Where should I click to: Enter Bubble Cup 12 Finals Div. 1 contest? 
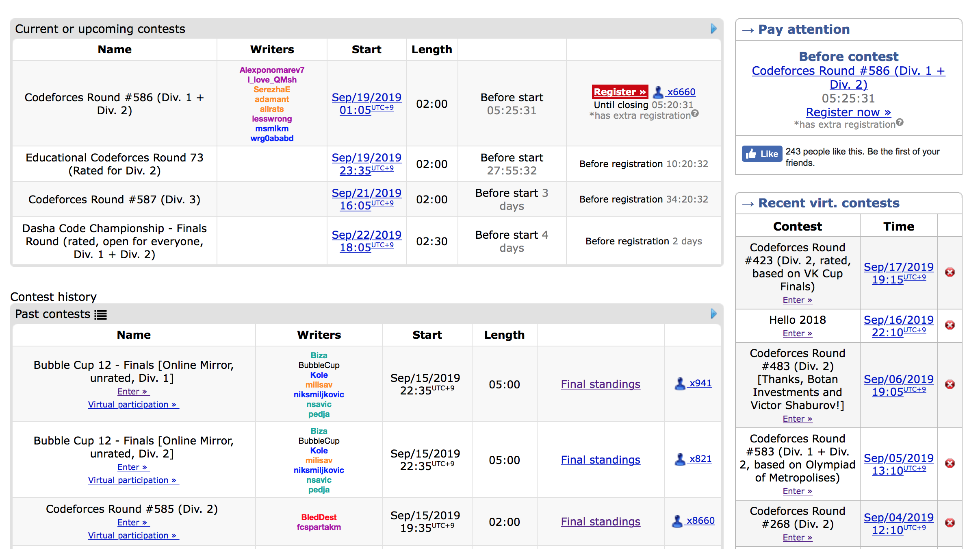coord(133,392)
